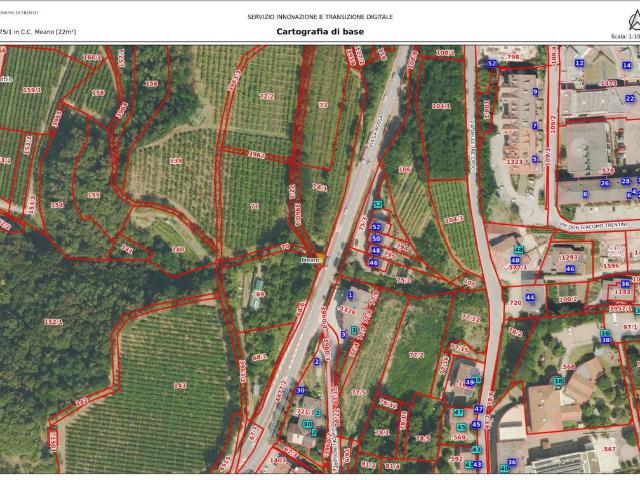The width and height of the screenshot is (640, 480).
Task: Select building parcel label .1596
Action: pyautogui.click(x=611, y=266)
